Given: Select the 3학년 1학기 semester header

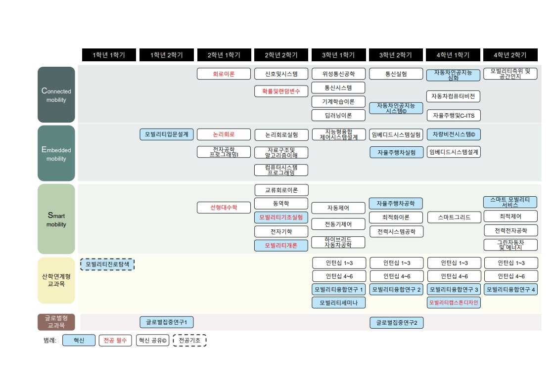Looking at the screenshot, I should point(338,55).
